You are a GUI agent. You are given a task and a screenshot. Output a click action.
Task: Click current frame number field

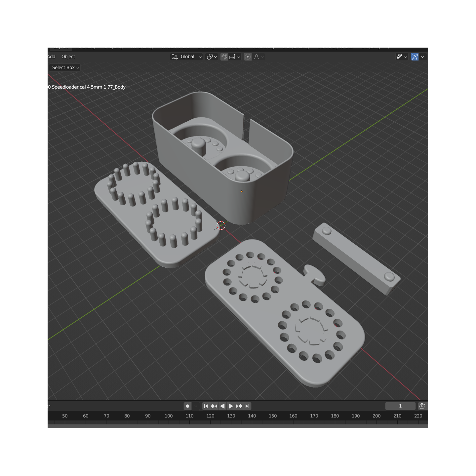click(x=400, y=406)
